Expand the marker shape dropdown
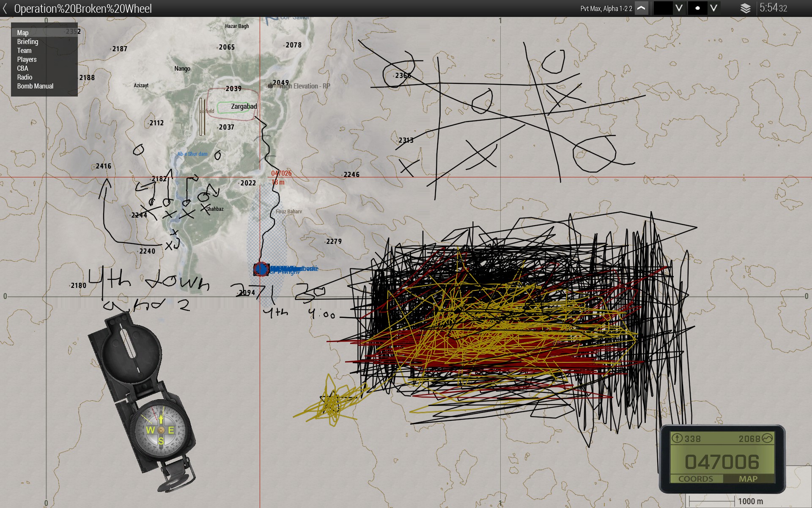 coord(713,8)
